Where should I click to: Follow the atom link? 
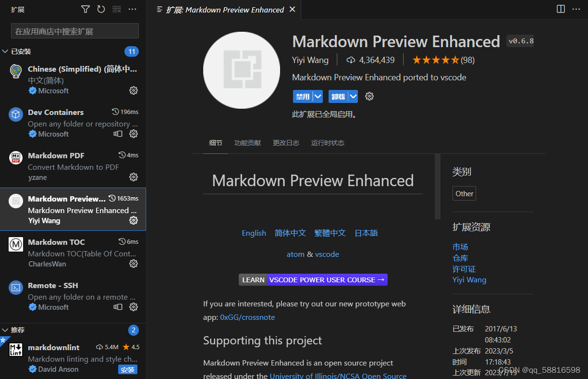click(295, 254)
